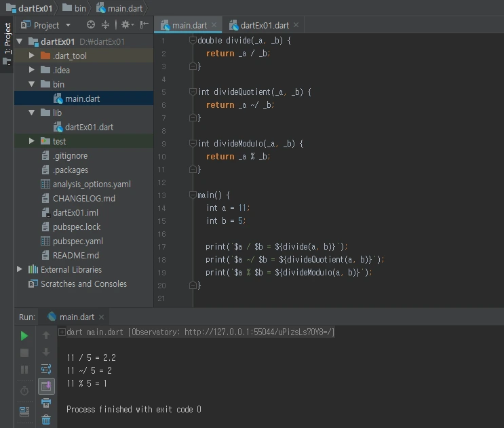Click on 'int a = 11;' code line
Viewport: 504px width, 428px height.
[228, 208]
